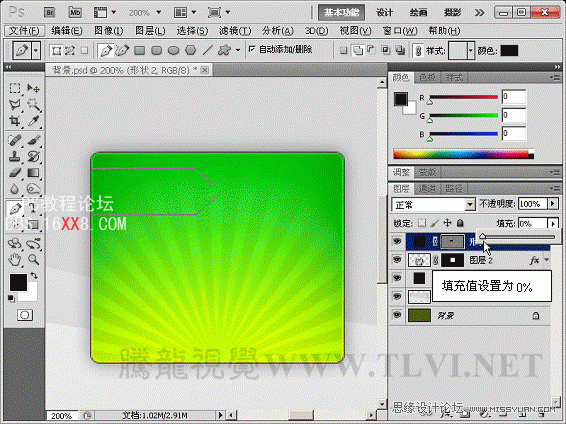Viewport: 566px width, 424px height.
Task: Open the 图层(L) menu
Action: click(x=150, y=31)
